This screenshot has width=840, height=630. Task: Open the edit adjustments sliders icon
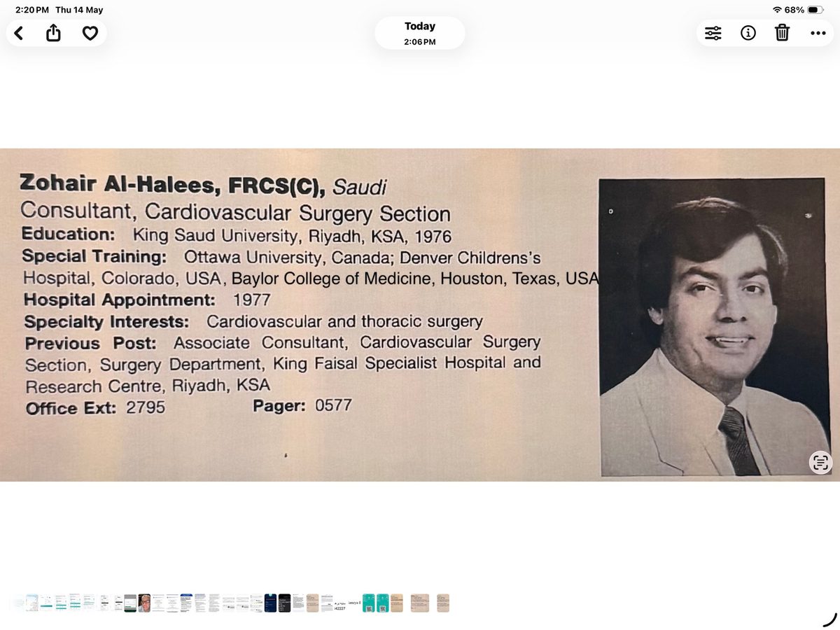pyautogui.click(x=713, y=33)
